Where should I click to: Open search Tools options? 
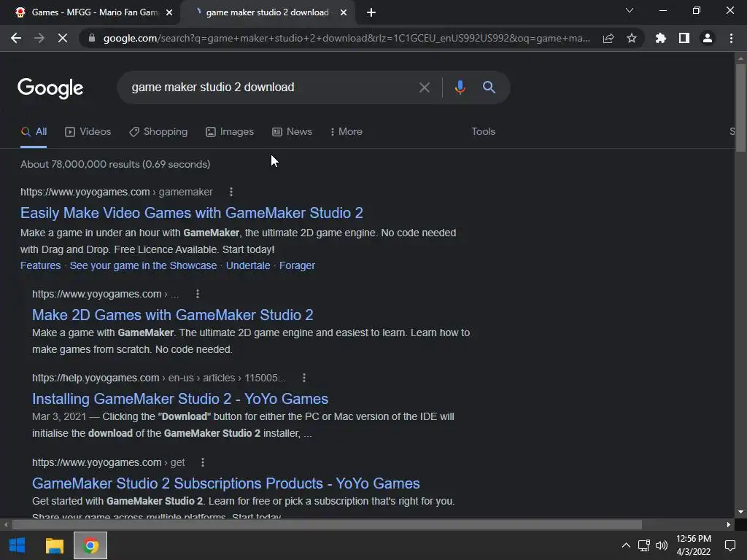(x=483, y=131)
